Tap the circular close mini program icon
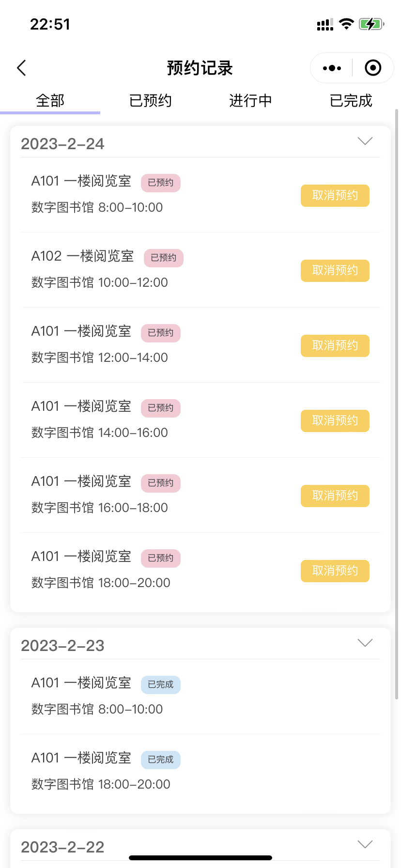This screenshot has height=868, width=401. 372,68
